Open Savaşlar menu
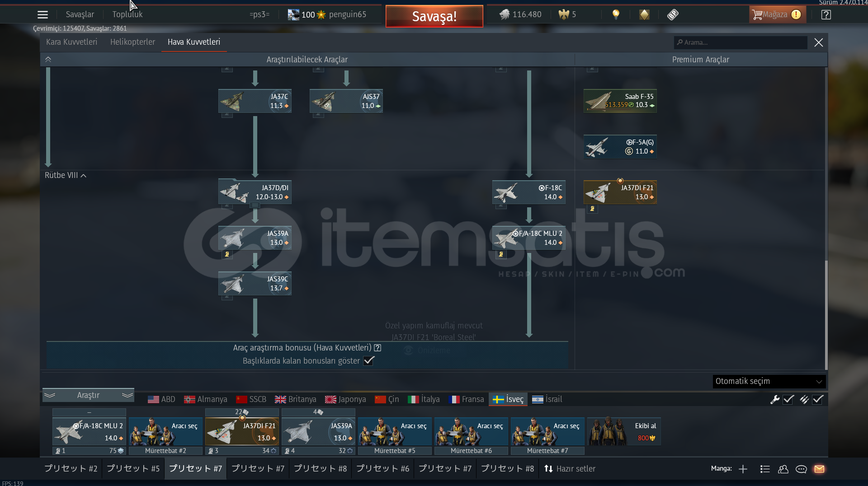This screenshot has width=868, height=486. coord(80,14)
